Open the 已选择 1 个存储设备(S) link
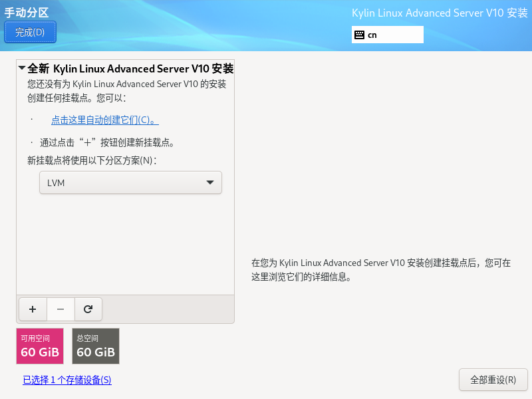Viewport: 532px width, 399px height. 67,380
